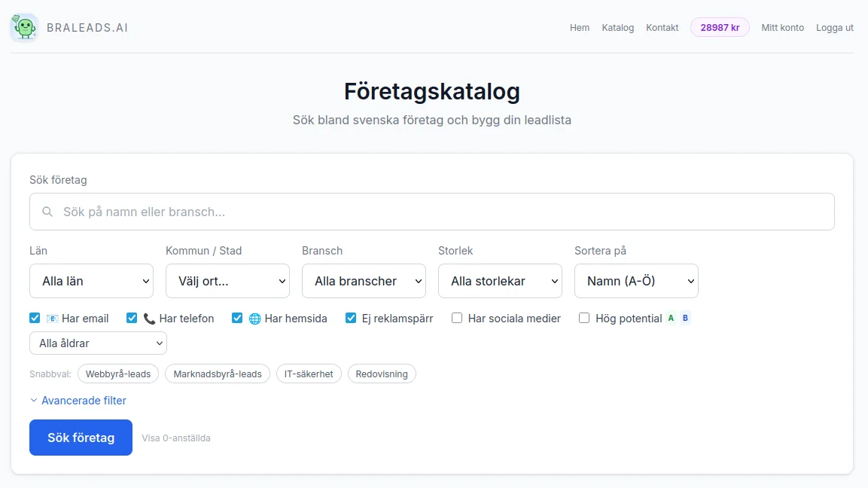This screenshot has width=868, height=488.
Task: Expand the Avancerade filter section
Action: [78, 400]
